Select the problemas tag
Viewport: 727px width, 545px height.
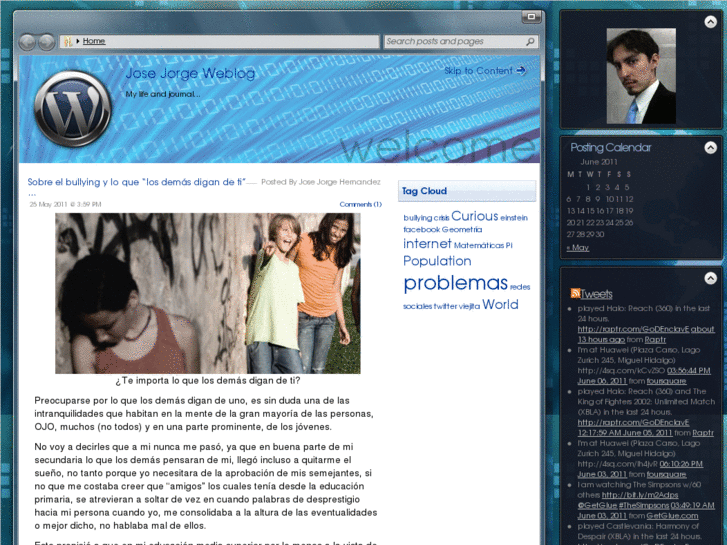pos(455,282)
